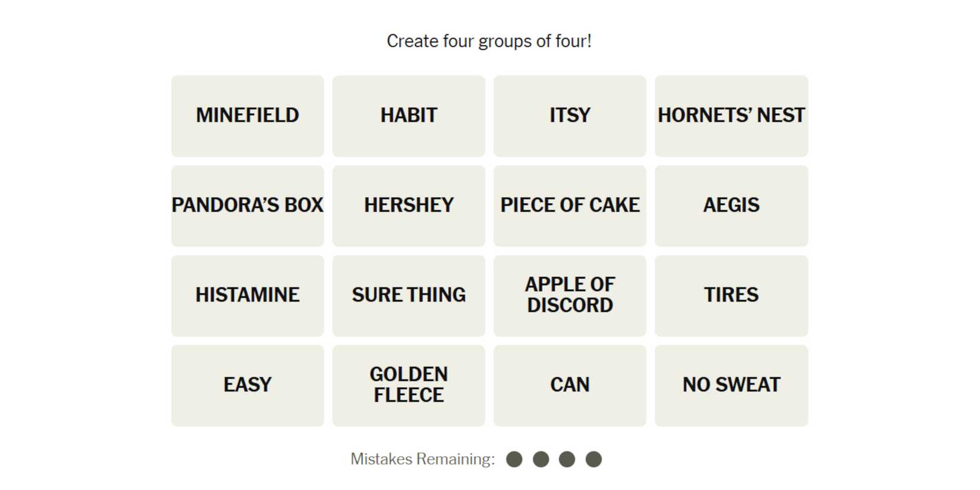The width and height of the screenshot is (980, 490).
Task: Click the APPLE OF DISCORD tile
Action: point(570,295)
